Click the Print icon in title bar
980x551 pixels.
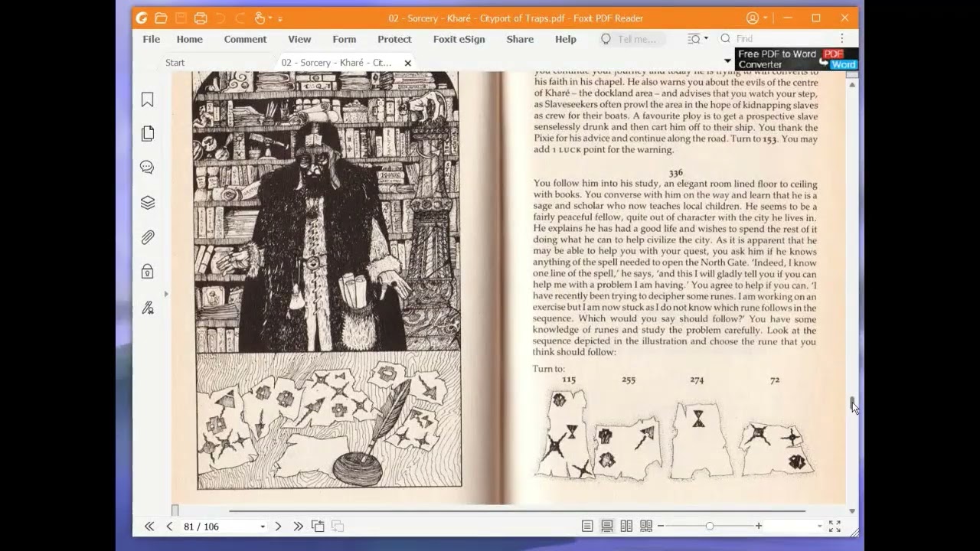point(201,18)
